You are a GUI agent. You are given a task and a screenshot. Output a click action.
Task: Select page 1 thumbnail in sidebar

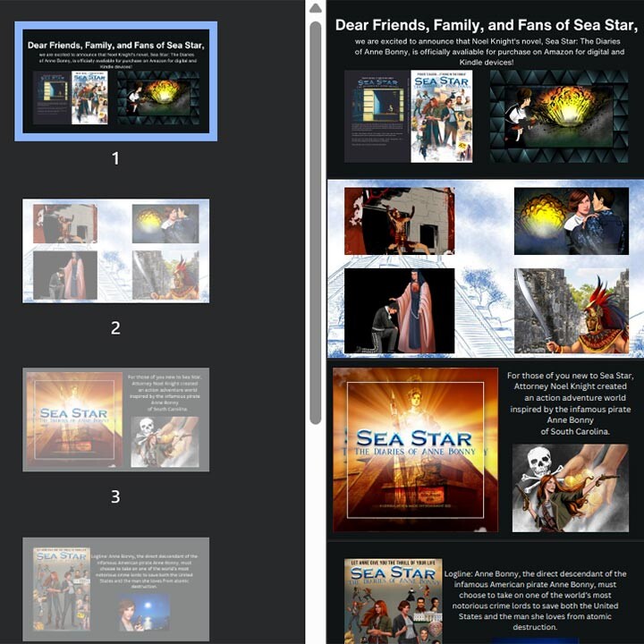click(x=115, y=80)
